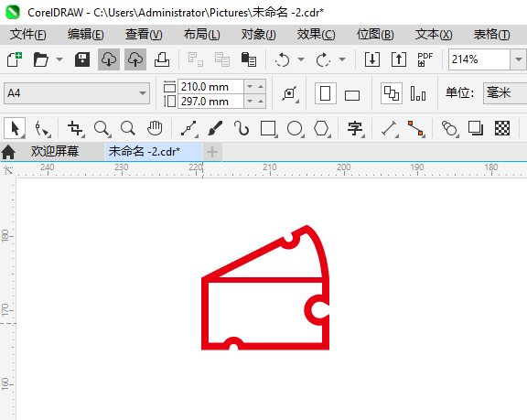Viewport: 527px width, 420px height.
Task: Open the 效果(C) menu
Action: click(316, 34)
